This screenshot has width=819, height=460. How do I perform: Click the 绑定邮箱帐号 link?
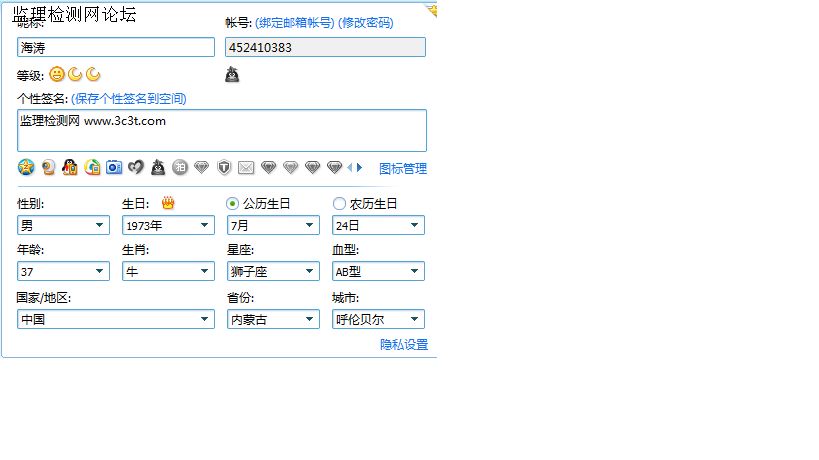(x=295, y=23)
